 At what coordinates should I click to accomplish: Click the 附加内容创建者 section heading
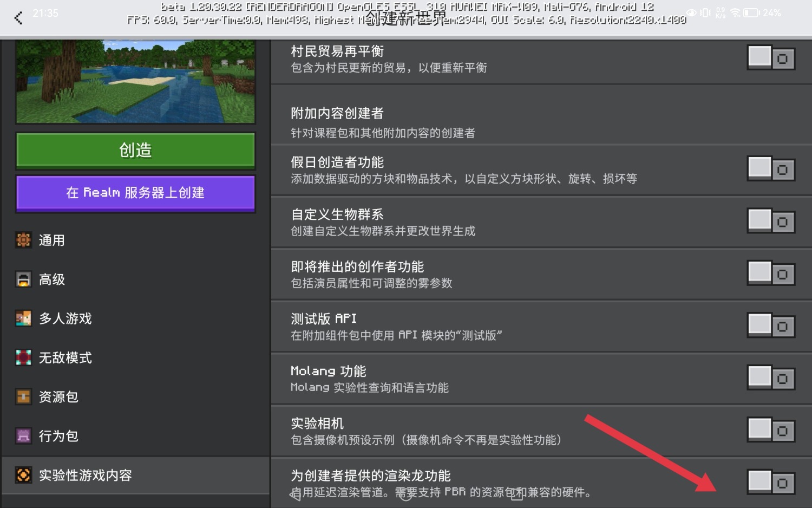[x=337, y=113]
